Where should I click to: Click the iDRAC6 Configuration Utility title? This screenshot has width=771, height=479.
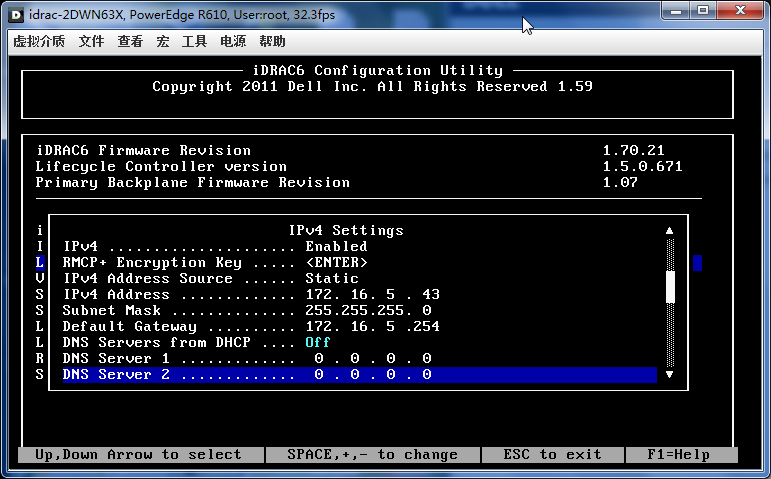click(378, 70)
